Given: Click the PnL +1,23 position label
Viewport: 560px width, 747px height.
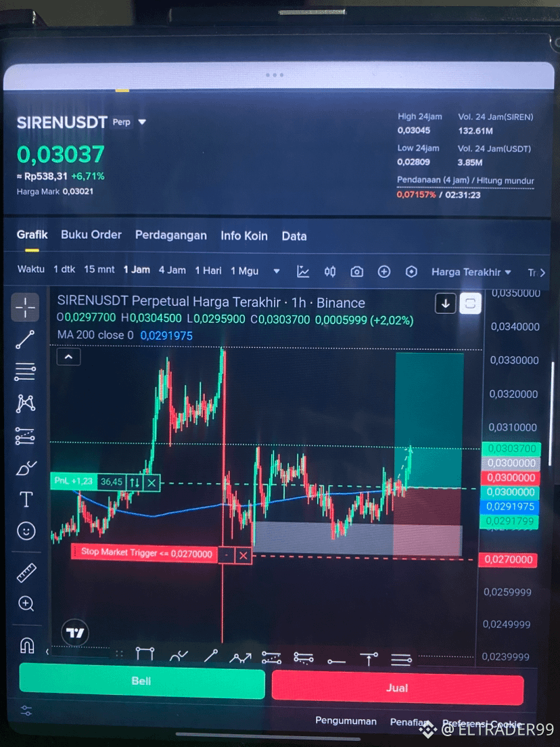Looking at the screenshot, I should (x=73, y=481).
